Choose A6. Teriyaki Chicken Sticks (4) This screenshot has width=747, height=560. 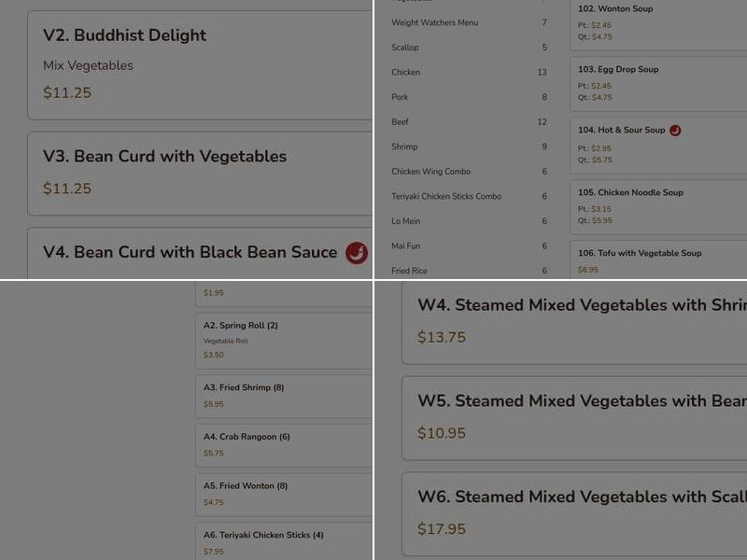tap(284, 542)
